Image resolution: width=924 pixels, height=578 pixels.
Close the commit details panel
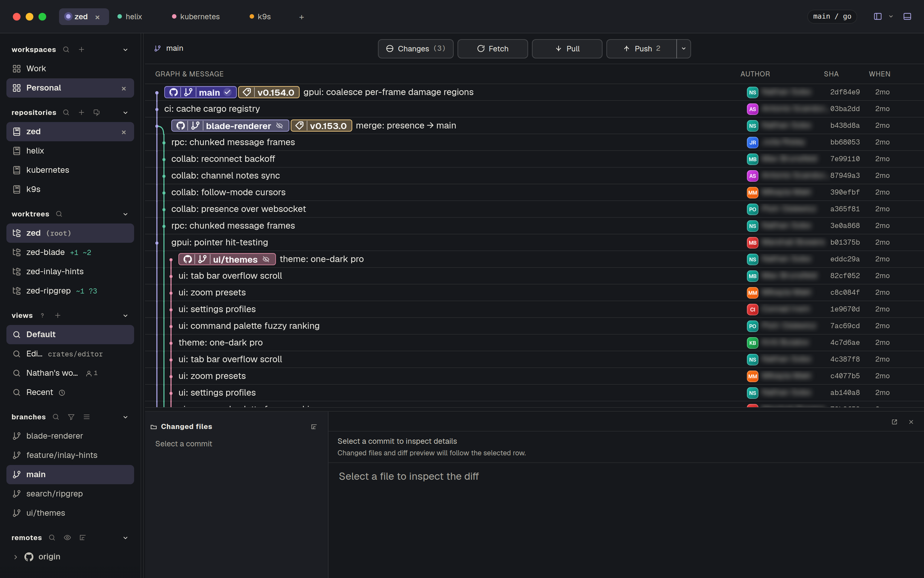tap(911, 422)
